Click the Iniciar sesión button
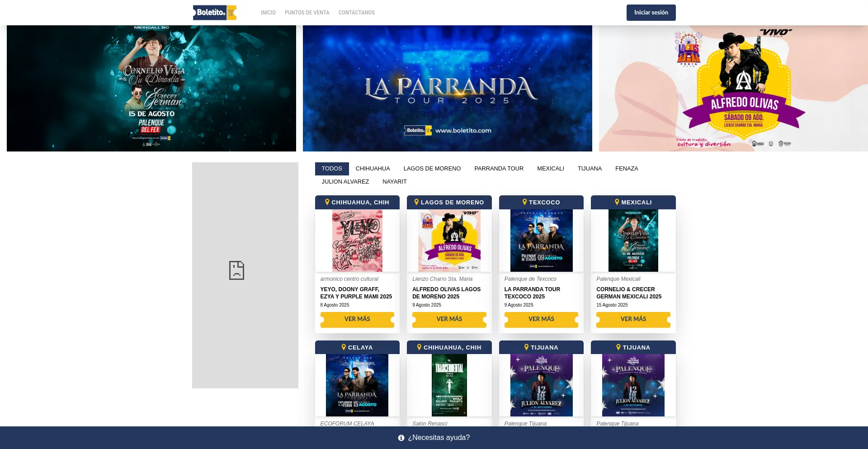This screenshot has width=868, height=449. coord(651,13)
